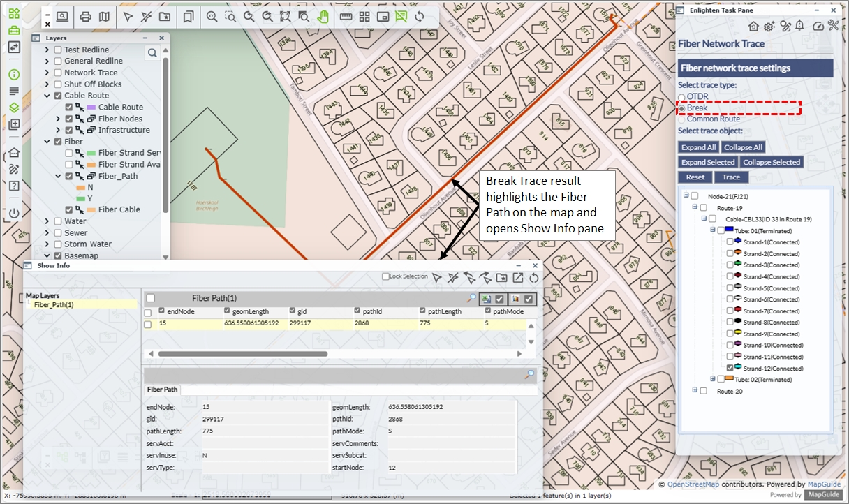This screenshot has width=849, height=504.
Task: Activate the Measure ruler tool
Action: click(346, 17)
